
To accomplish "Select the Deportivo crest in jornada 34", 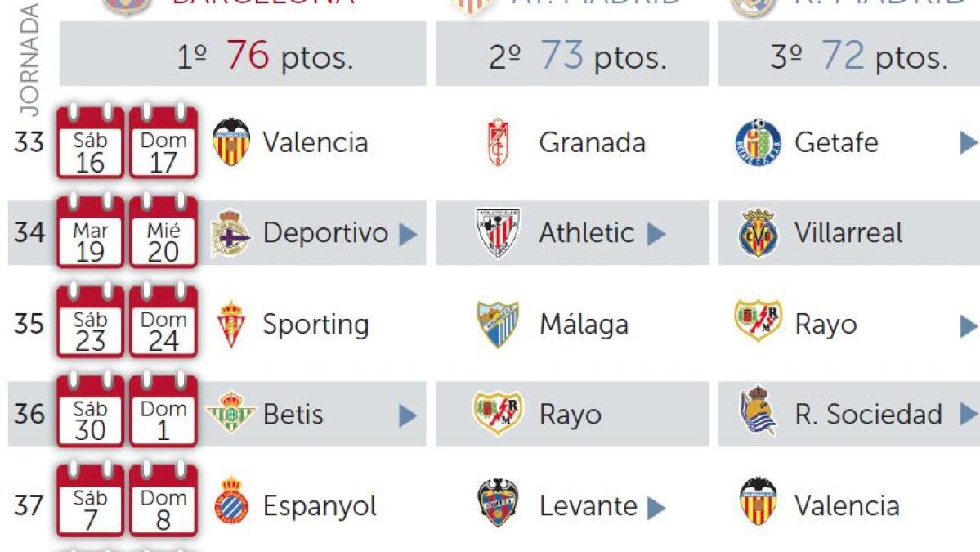I will [x=230, y=233].
